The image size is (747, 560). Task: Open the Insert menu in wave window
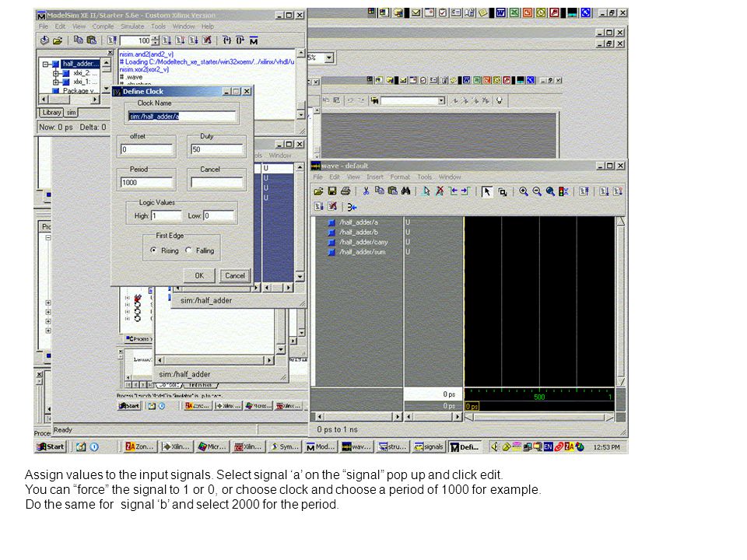pos(375,177)
